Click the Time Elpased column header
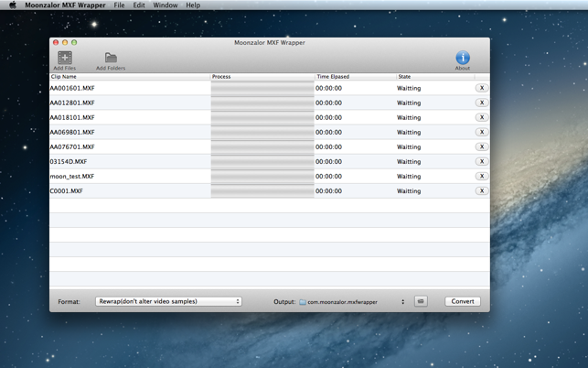The width and height of the screenshot is (588, 368). pyautogui.click(x=356, y=77)
